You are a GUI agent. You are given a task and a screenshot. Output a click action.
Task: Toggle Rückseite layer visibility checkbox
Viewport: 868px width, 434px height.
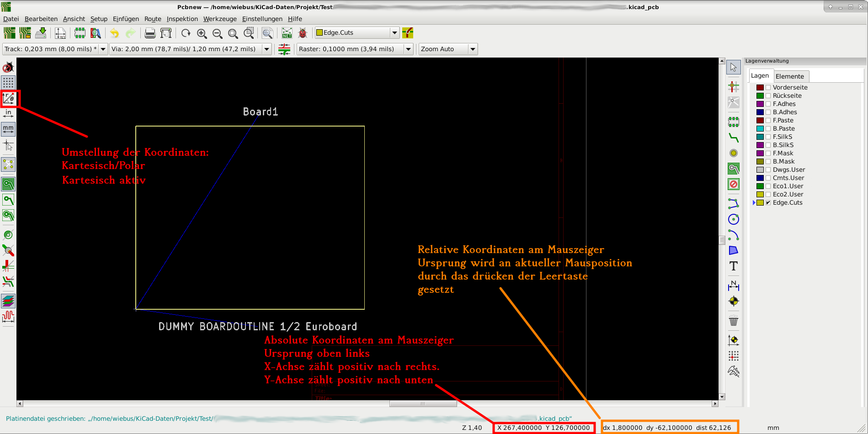[768, 96]
